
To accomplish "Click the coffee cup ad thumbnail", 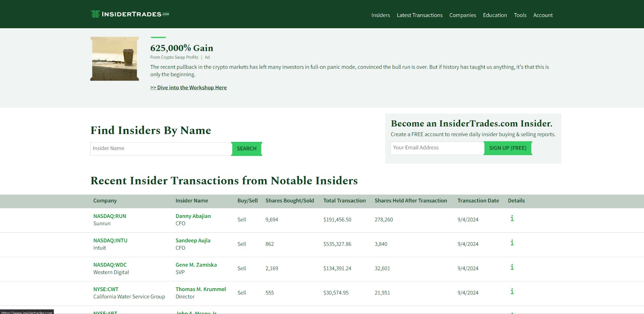I will click(x=115, y=59).
